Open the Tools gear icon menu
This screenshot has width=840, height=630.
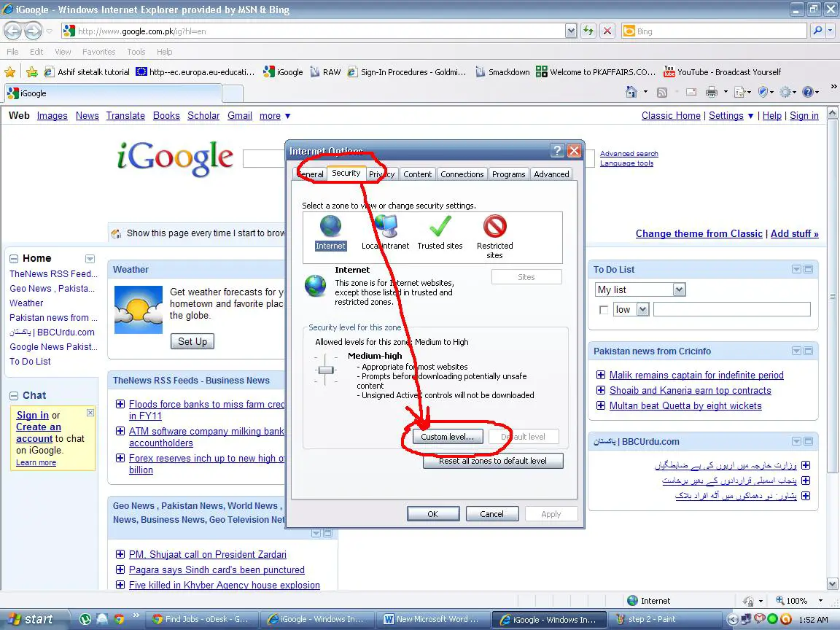(787, 92)
